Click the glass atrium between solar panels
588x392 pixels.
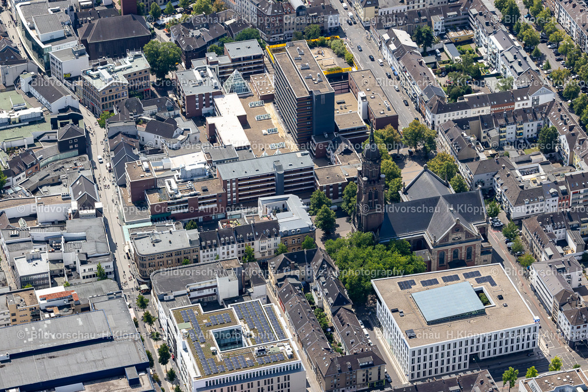coord(228,338)
